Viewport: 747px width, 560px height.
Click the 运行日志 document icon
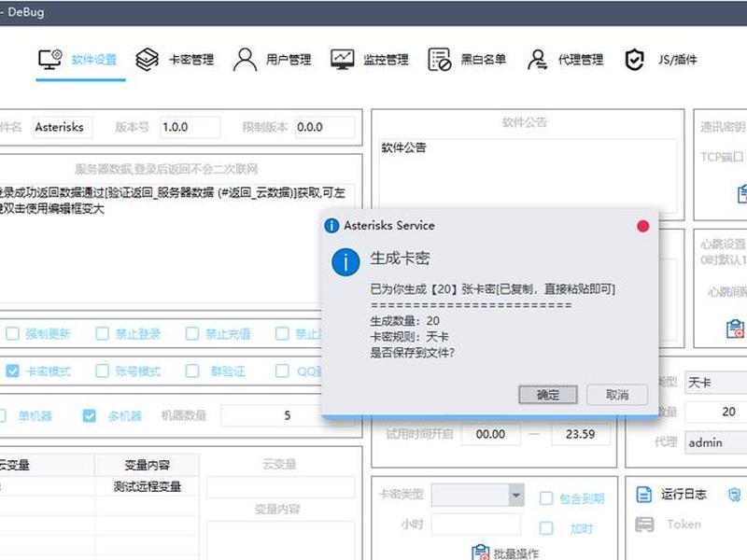[644, 495]
